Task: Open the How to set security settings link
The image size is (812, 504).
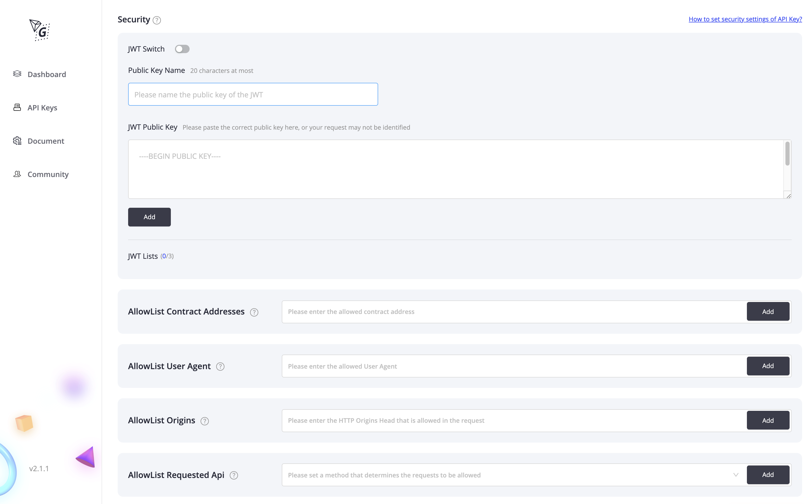Action: point(745,19)
